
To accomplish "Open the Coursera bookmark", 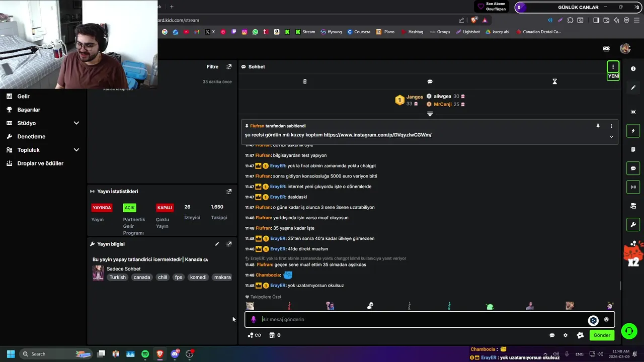I will click(359, 32).
